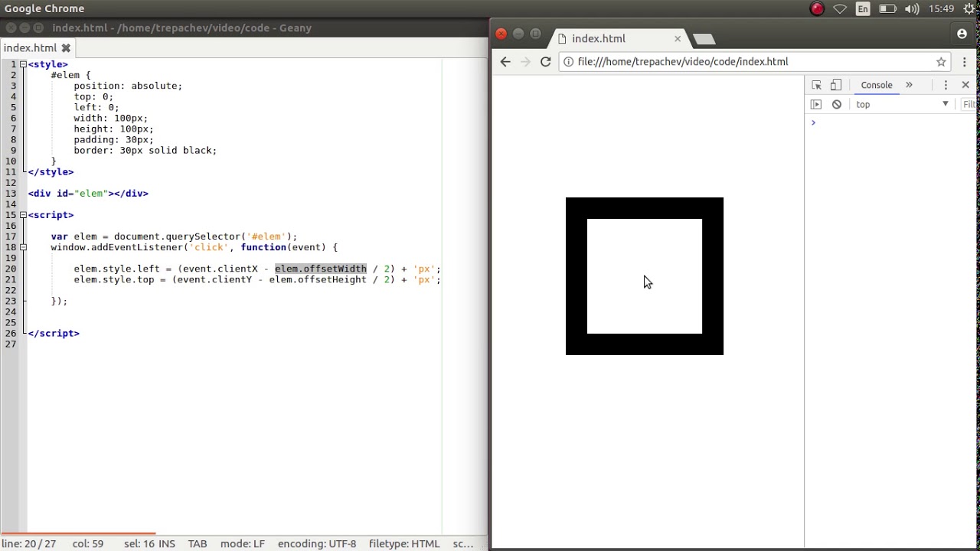Viewport: 980px width, 551px height.
Task: Reload the page in Chrome
Action: [545, 62]
